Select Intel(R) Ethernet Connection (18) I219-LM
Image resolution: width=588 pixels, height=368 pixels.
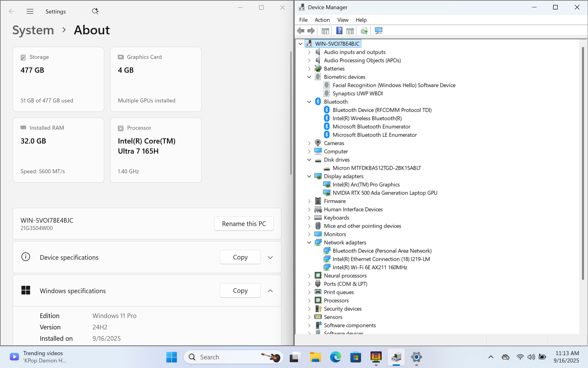pos(381,259)
